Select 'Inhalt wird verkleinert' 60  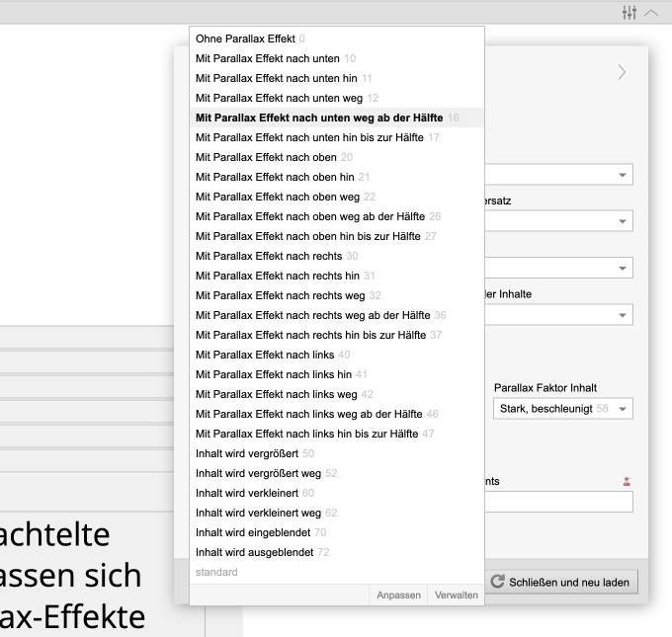tap(337, 493)
